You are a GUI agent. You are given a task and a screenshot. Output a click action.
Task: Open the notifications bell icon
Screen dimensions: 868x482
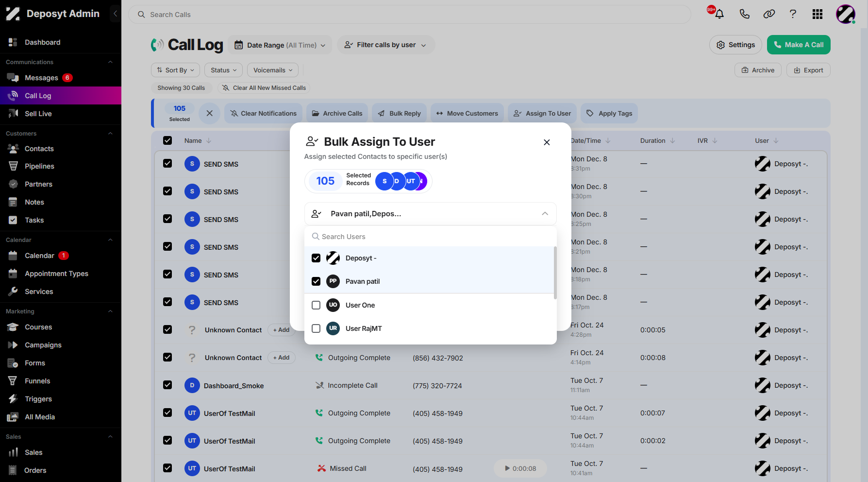click(x=719, y=14)
